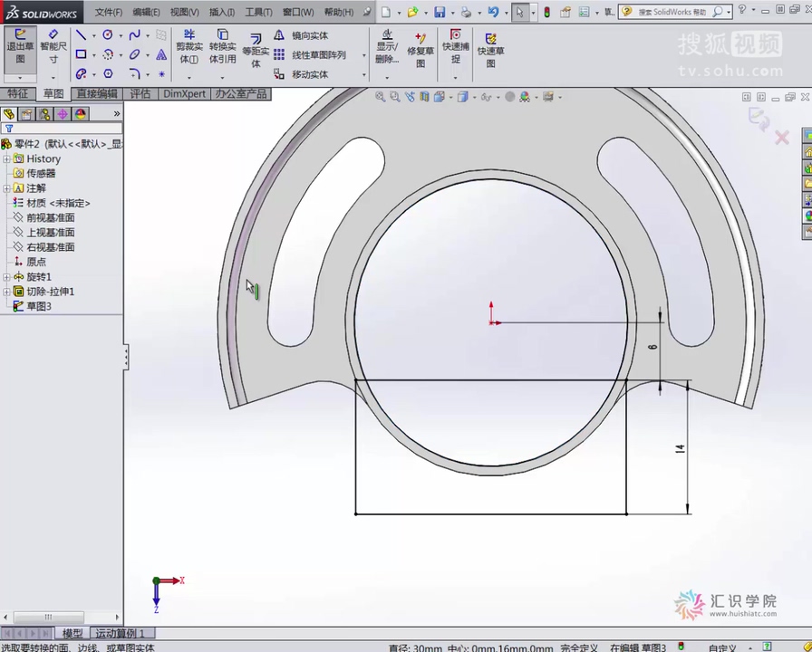
Task: Expand the History folder
Action: 7,158
